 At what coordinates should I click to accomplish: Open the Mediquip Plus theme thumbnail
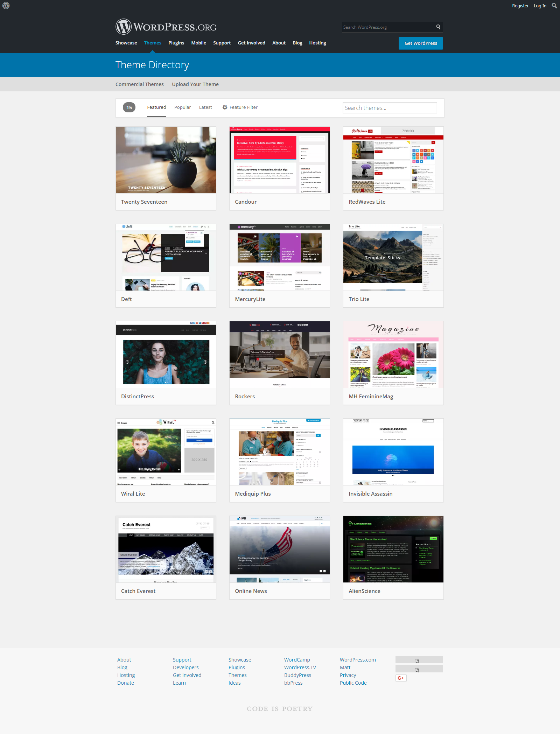pyautogui.click(x=280, y=452)
